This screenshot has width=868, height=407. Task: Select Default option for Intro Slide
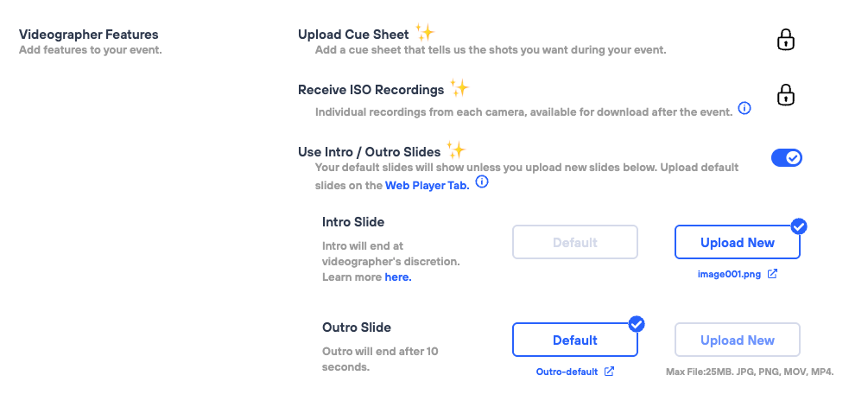(574, 243)
